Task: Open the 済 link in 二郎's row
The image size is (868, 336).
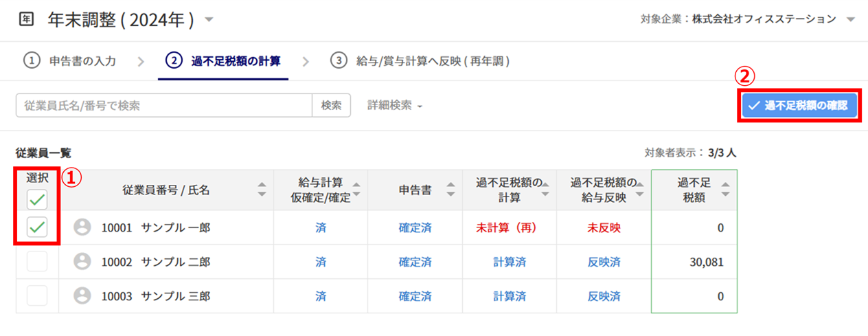Action: (321, 262)
